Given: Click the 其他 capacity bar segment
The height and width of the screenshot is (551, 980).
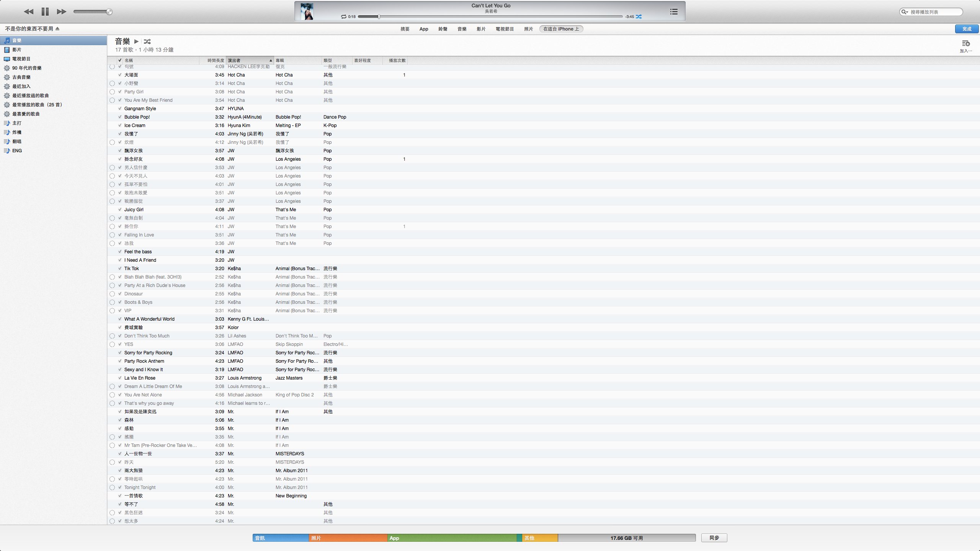Looking at the screenshot, I should click(x=540, y=538).
